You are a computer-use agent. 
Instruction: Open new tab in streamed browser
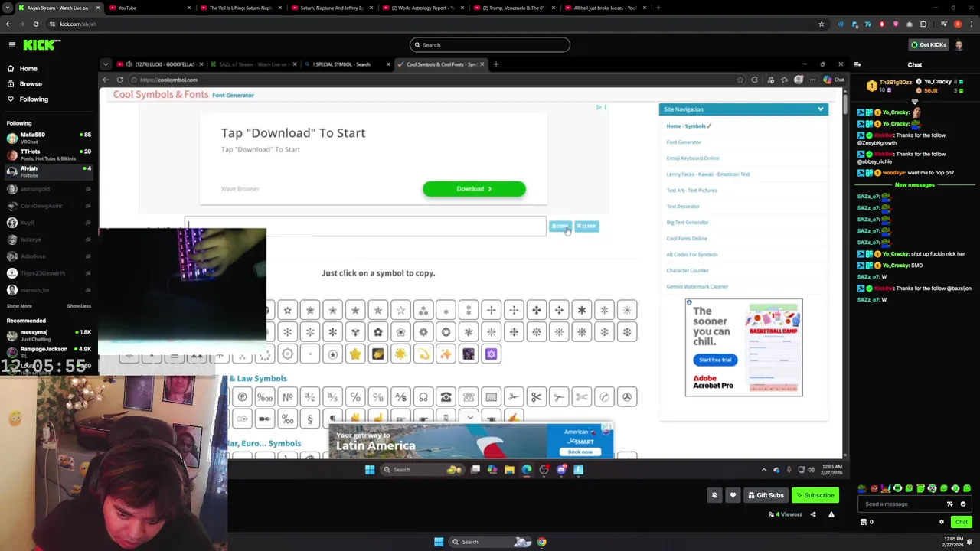point(496,64)
